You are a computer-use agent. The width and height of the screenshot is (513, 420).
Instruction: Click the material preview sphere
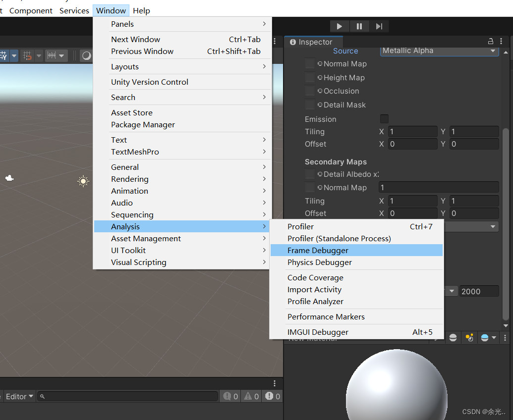click(397, 385)
